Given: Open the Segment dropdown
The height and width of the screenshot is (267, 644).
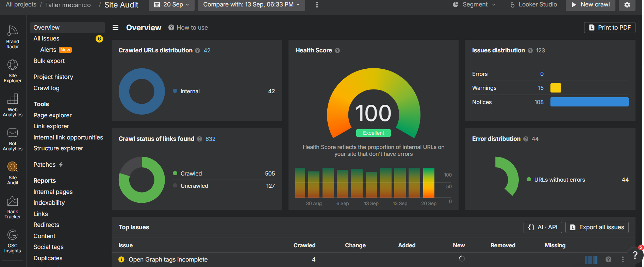Looking at the screenshot, I should (x=474, y=5).
